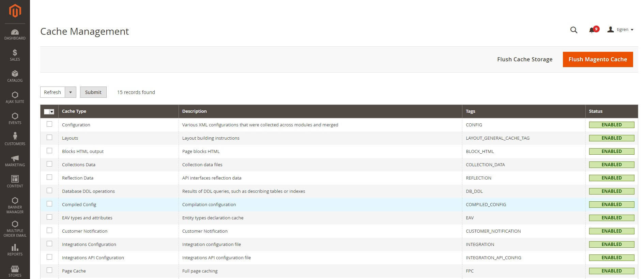Click the Flush Magento Cache button
644x279 pixels.
(597, 59)
